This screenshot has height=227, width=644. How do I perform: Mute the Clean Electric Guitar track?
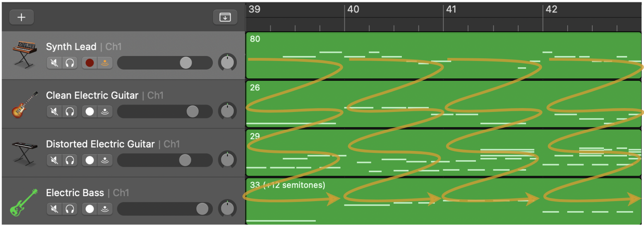click(54, 112)
